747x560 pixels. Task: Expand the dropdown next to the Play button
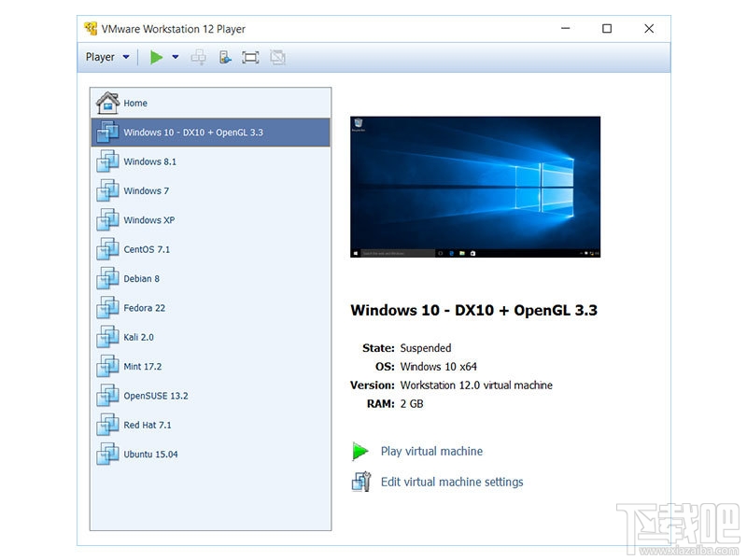(174, 57)
